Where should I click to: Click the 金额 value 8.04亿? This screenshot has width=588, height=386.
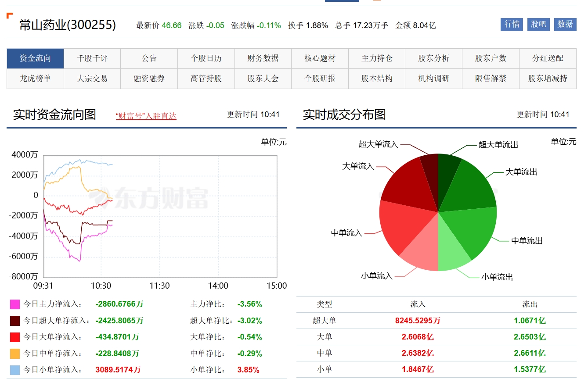[x=425, y=25]
